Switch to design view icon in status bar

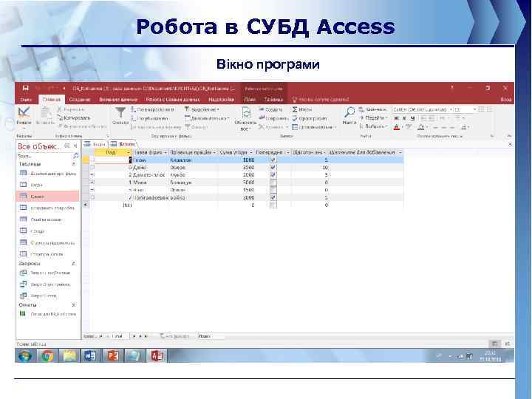tap(508, 344)
